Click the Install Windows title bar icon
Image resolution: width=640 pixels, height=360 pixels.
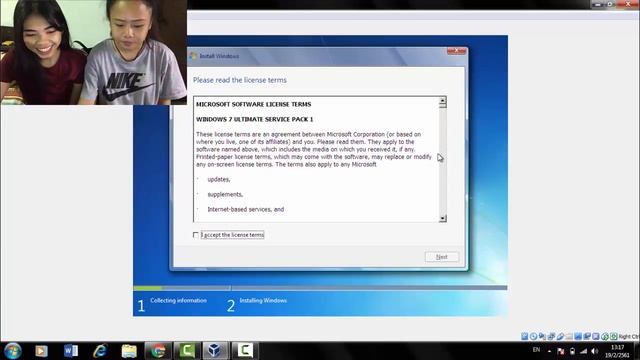click(x=193, y=56)
